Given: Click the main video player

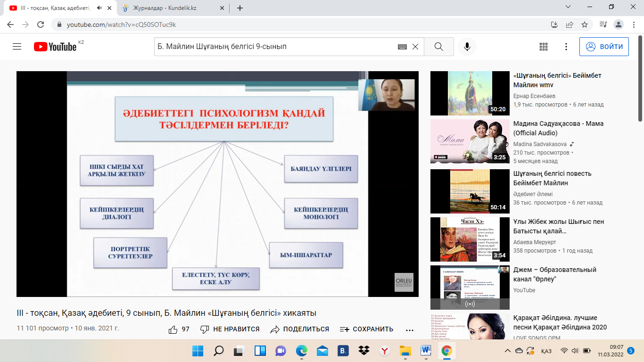Looking at the screenshot, I should pos(217,184).
